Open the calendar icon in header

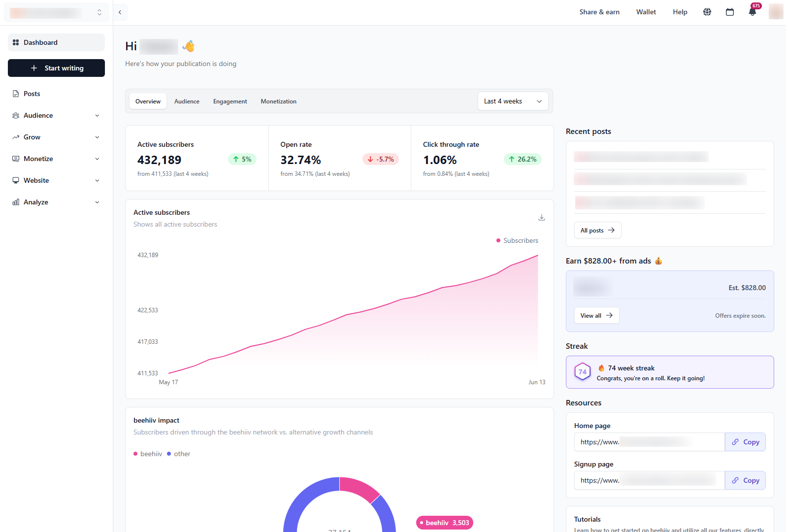pos(730,12)
